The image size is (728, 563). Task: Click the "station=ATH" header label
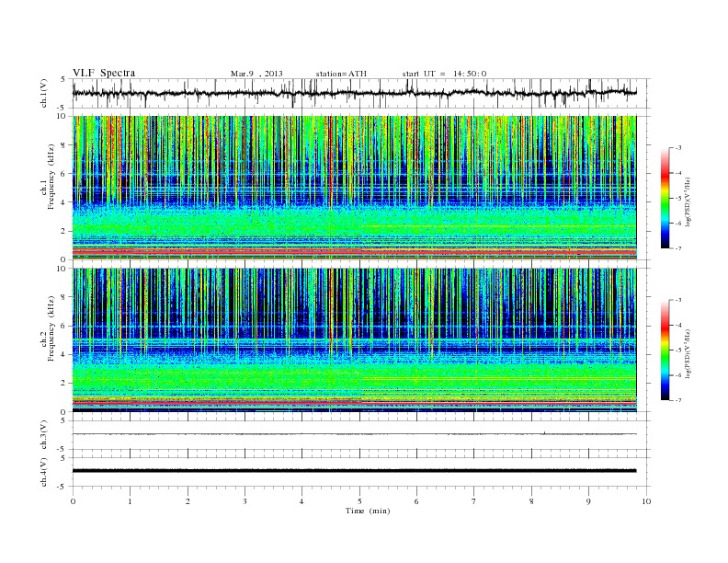(x=341, y=74)
